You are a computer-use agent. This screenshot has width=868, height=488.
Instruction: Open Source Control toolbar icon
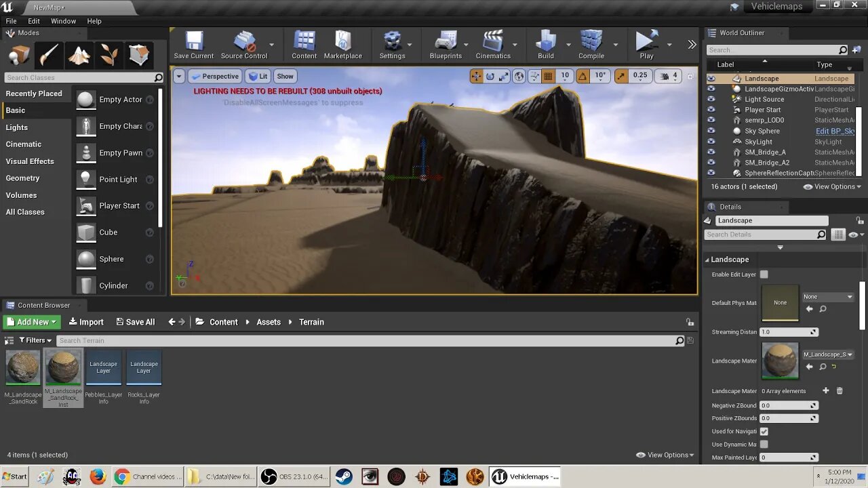pos(244,45)
